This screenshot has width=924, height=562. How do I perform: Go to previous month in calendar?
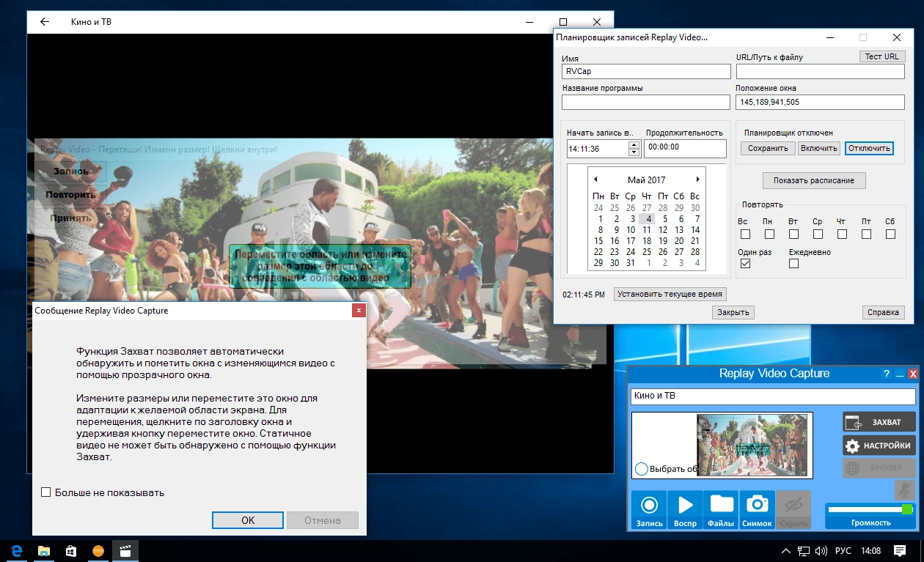click(595, 180)
